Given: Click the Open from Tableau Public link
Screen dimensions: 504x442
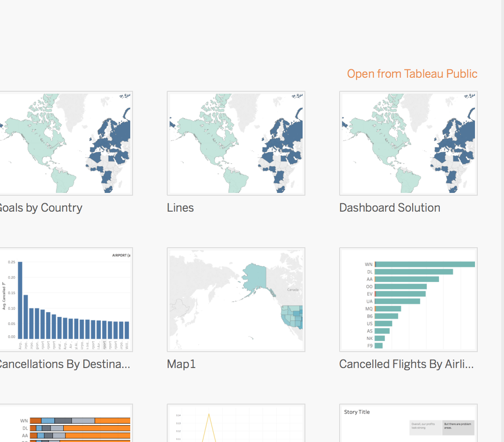Looking at the screenshot, I should pyautogui.click(x=412, y=74).
